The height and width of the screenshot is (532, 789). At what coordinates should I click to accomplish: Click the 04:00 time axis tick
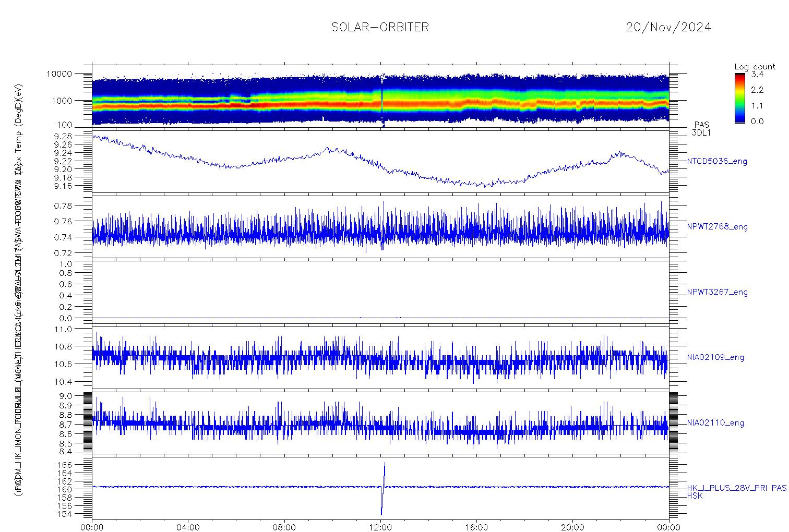188,527
